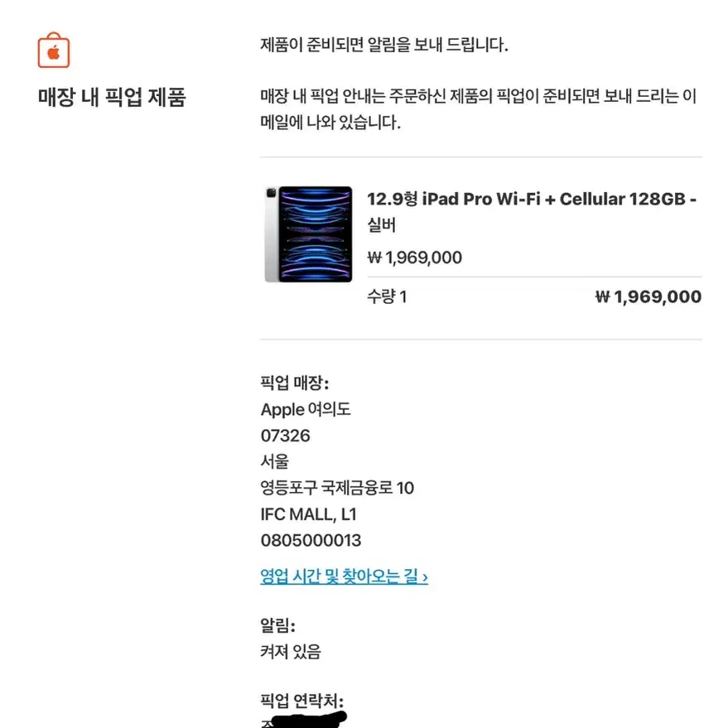Click the unit price ₩1,969,000 below title
Viewport: 728px width, 728px height.
click(415, 258)
